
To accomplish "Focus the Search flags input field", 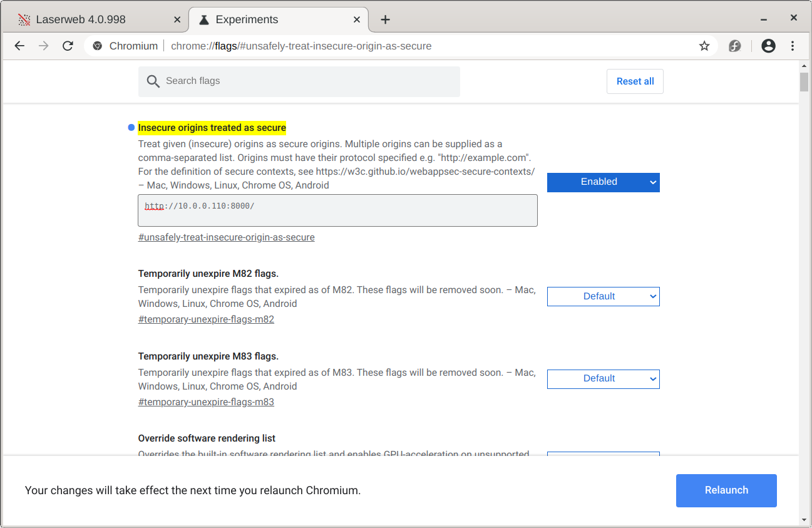I will click(299, 81).
